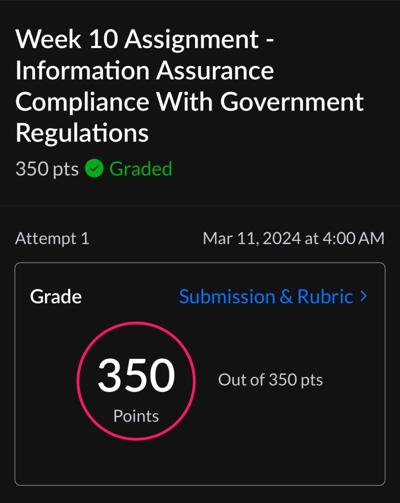Tap the Rubric word in blue link
The width and height of the screenshot is (400, 503).
coord(325,296)
